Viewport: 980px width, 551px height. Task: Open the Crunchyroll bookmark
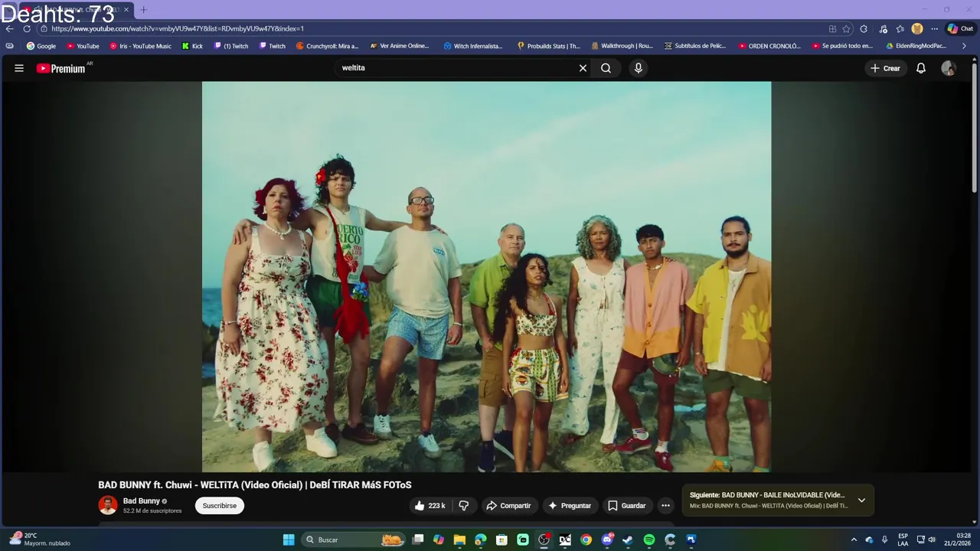tap(327, 46)
